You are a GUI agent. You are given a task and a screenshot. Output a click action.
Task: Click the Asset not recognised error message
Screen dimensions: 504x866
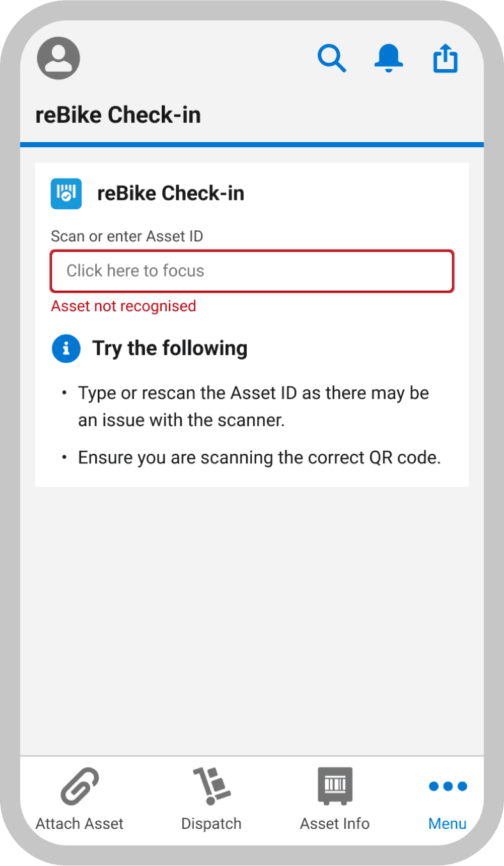pos(123,306)
